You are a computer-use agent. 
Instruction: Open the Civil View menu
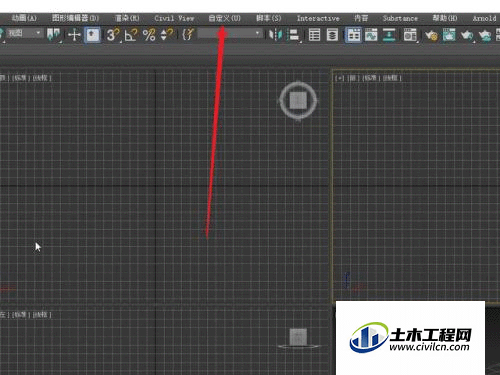(174, 18)
